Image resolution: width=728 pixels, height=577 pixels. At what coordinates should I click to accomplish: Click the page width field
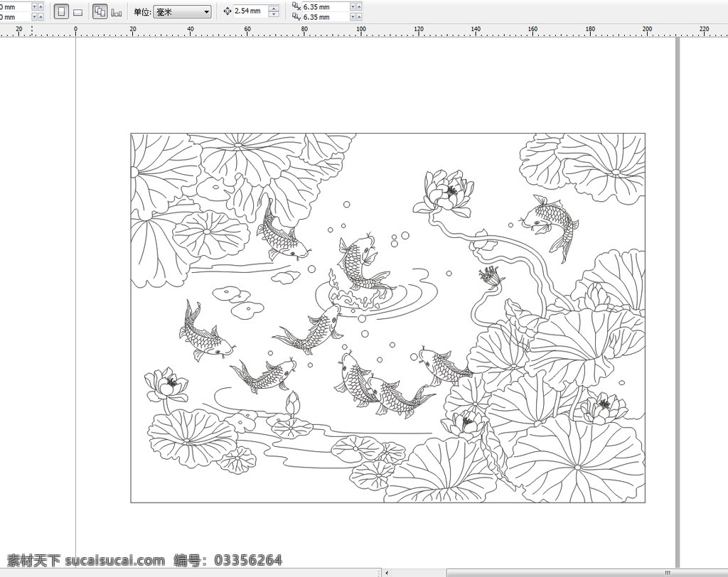(x=15, y=7)
